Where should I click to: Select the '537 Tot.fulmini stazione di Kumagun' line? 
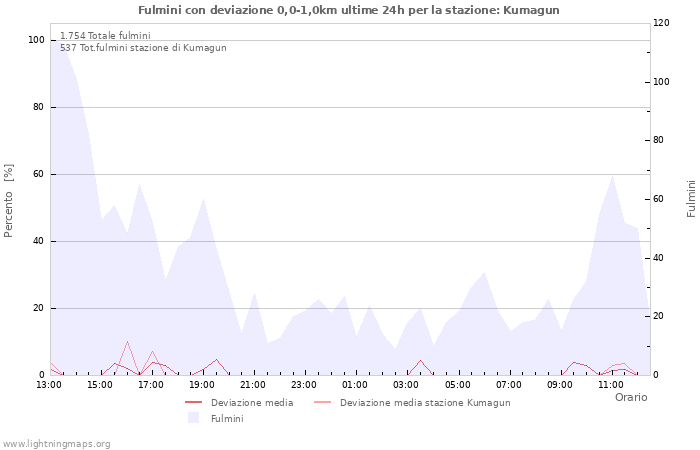[143, 48]
